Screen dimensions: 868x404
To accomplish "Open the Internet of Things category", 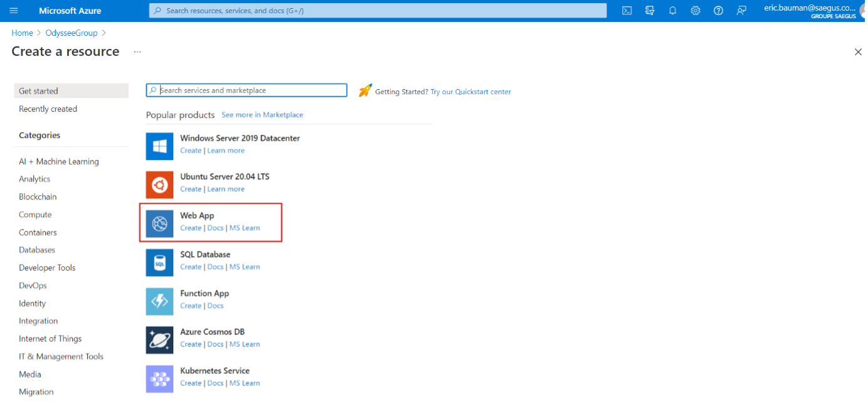I will [x=50, y=339].
